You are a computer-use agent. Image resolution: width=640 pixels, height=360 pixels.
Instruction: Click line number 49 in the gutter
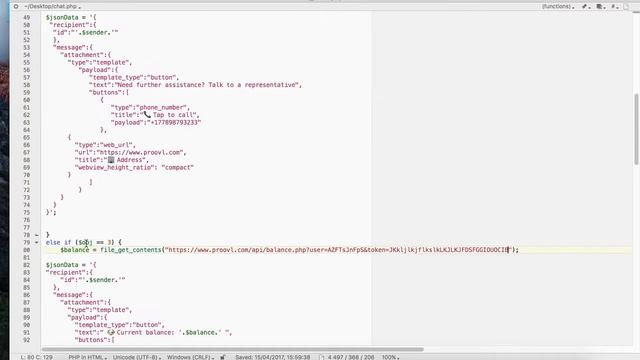pyautogui.click(x=27, y=18)
